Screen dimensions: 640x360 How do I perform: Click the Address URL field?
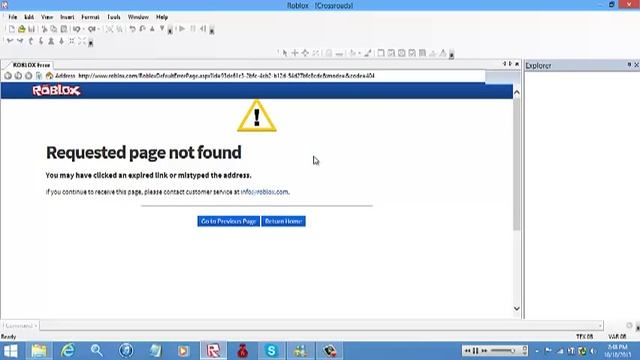(x=281, y=76)
